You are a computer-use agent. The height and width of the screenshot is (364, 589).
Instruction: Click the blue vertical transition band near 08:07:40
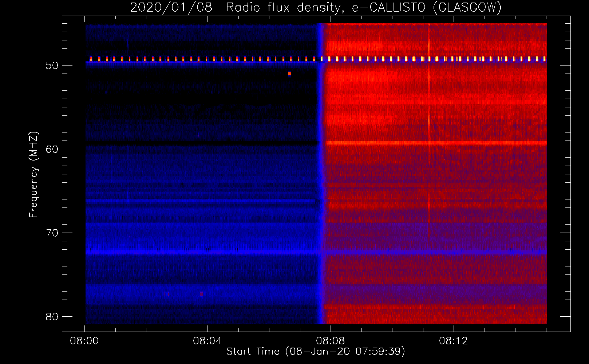coord(320,174)
